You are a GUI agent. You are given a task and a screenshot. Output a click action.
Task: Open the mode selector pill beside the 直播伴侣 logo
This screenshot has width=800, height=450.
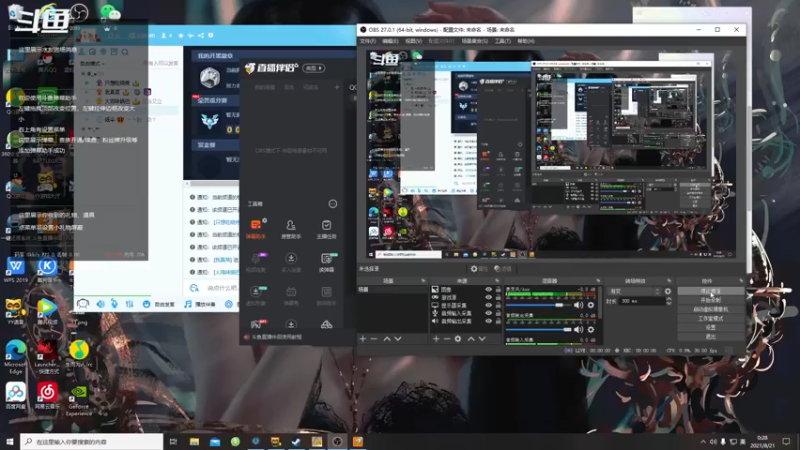pos(314,68)
